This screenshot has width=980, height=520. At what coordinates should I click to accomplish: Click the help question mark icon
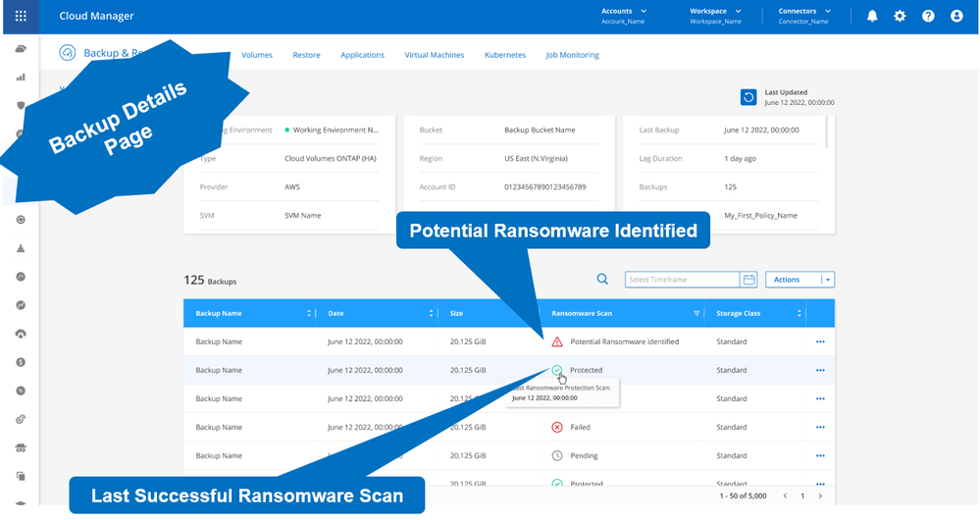pyautogui.click(x=928, y=16)
